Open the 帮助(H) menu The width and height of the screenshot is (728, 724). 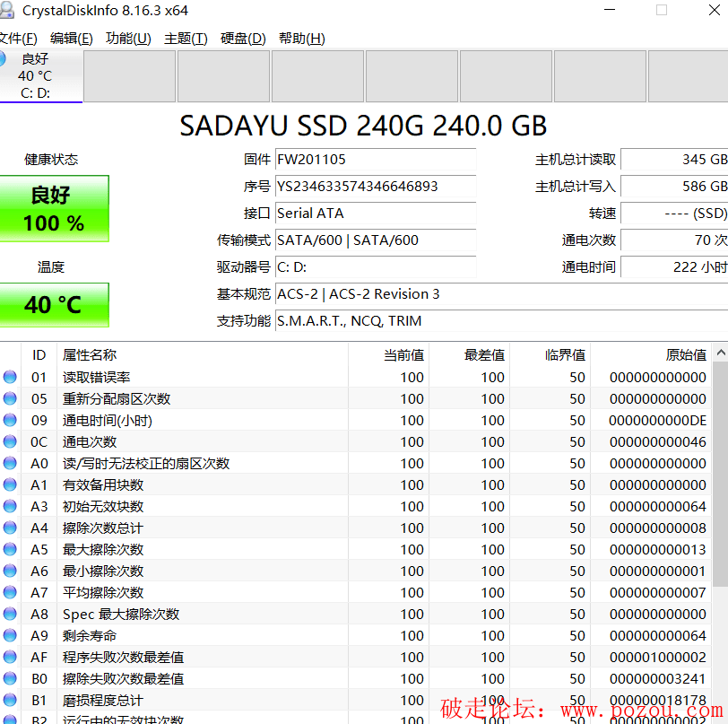pyautogui.click(x=302, y=38)
